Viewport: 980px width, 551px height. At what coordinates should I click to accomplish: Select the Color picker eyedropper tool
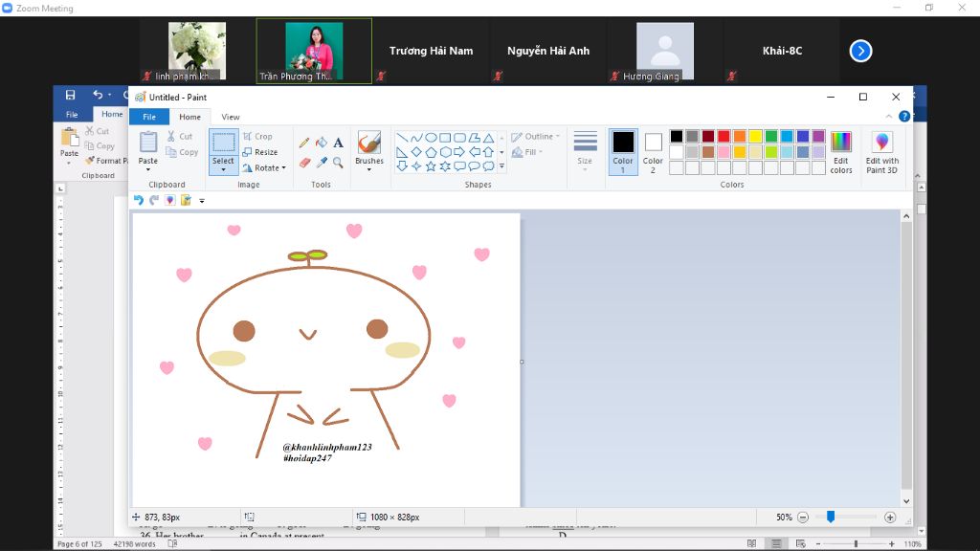coord(322,163)
